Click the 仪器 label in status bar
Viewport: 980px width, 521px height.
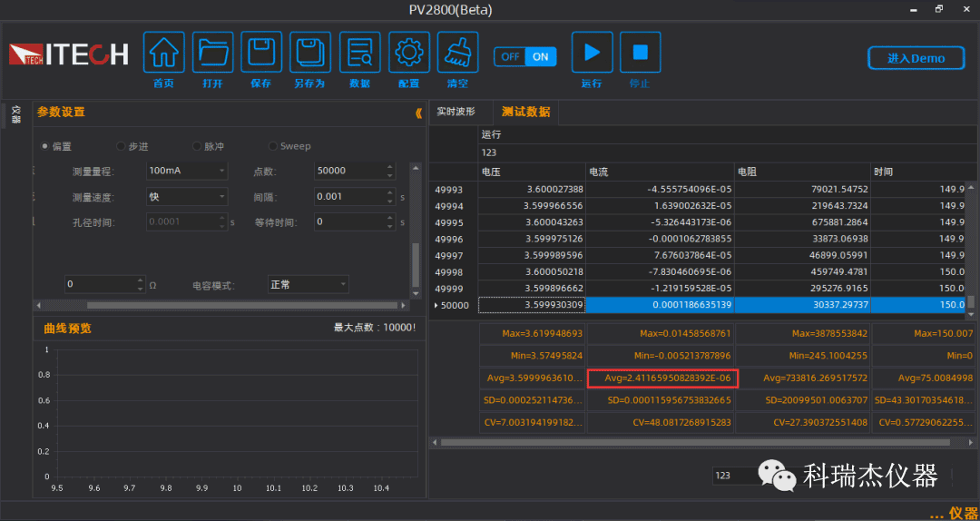coord(962,513)
